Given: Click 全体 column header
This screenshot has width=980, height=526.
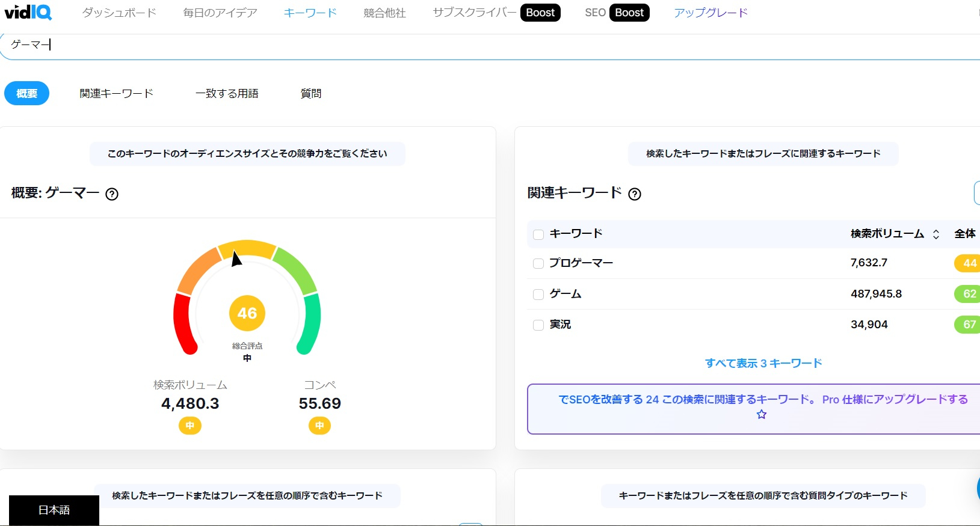Looking at the screenshot, I should coord(965,234).
